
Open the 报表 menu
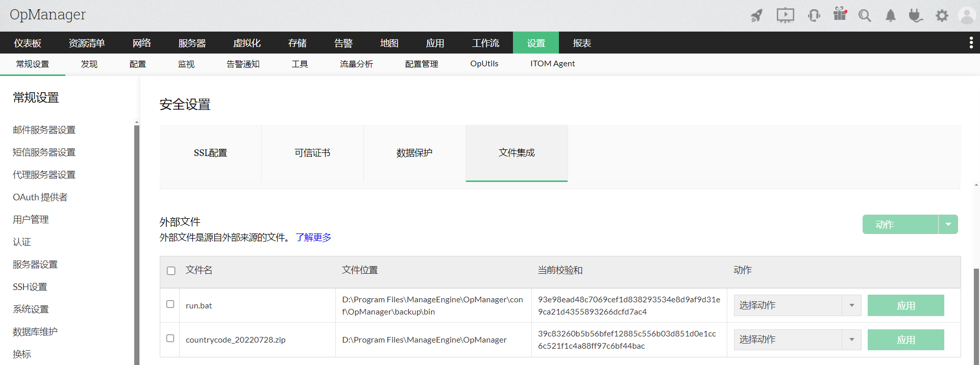click(582, 43)
